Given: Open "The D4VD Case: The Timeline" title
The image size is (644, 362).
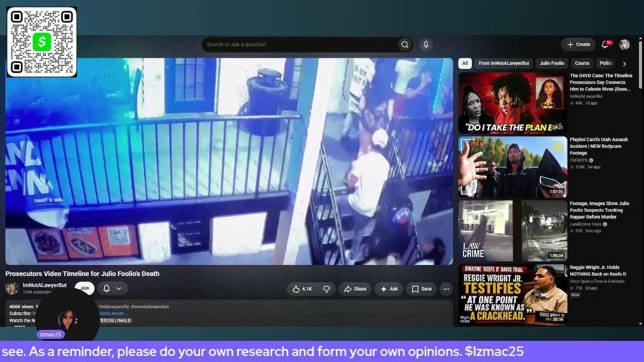Looking at the screenshot, I should [x=601, y=82].
